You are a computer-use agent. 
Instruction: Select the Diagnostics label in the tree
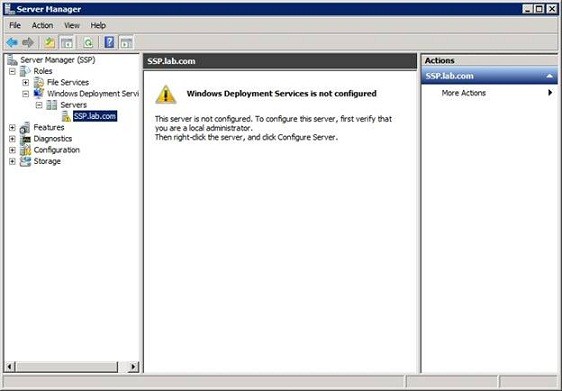pyautogui.click(x=53, y=139)
